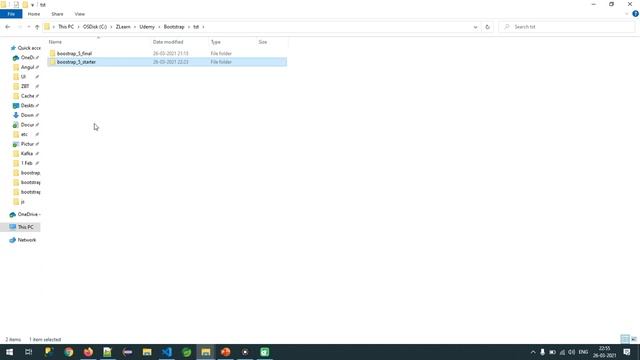Open the green spreadsheet app on taskbar
The image size is (640, 360).
[264, 352]
